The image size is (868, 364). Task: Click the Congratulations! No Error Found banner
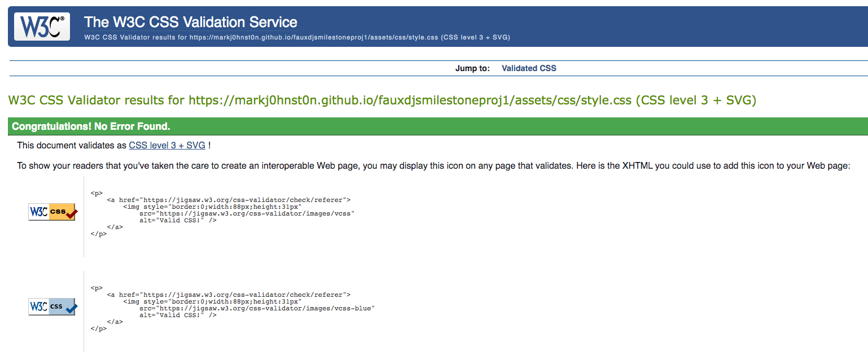coord(438,126)
